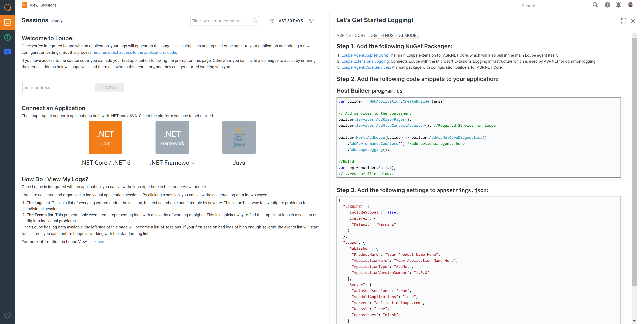Open the Sessions view icon in the sidebar
The height and width of the screenshot is (324, 644).
pyautogui.click(x=8, y=22)
